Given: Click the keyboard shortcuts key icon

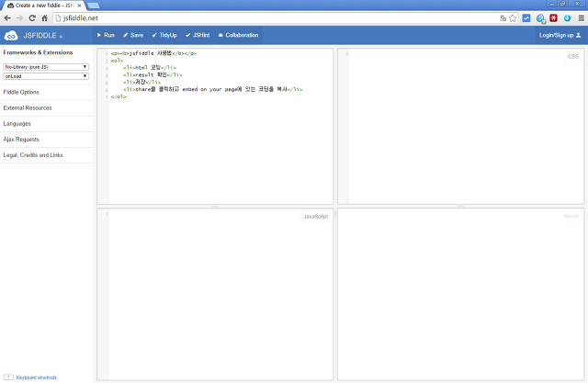Looking at the screenshot, I should click(x=8, y=377).
